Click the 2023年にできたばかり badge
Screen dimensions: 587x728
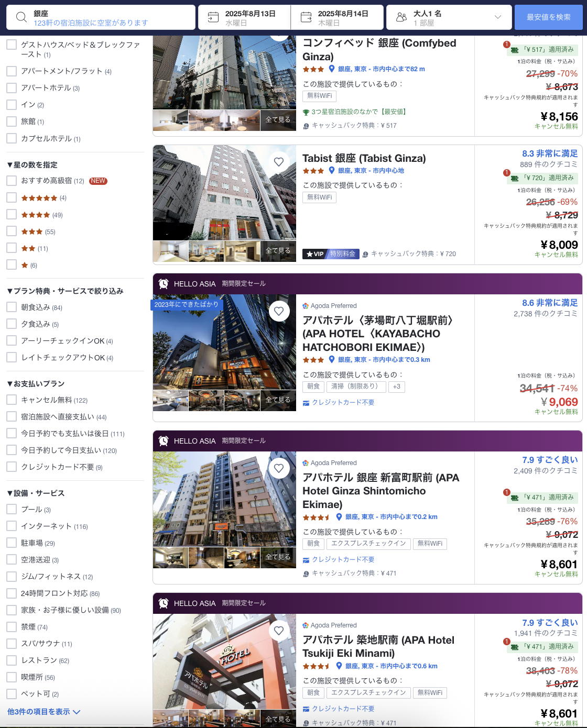pyautogui.click(x=187, y=304)
